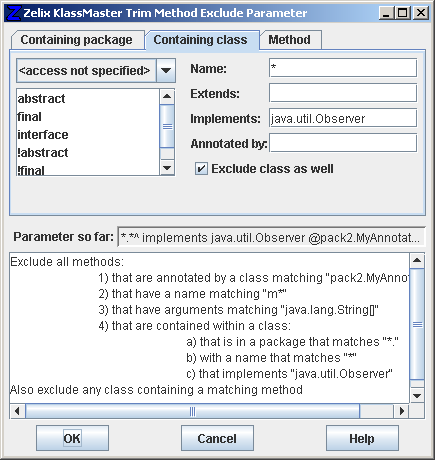Click the modifier list scroll down arrow

167,167
